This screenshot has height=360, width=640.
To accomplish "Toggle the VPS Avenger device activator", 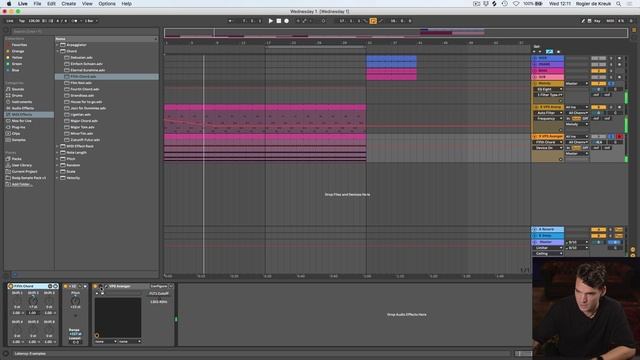I will point(95,286).
